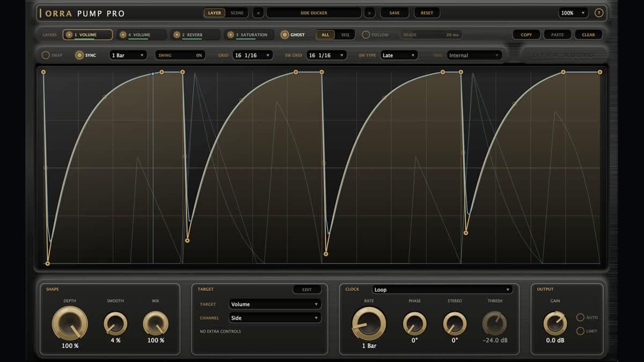Click the Mix 100 % value
This screenshot has width=644, height=362.
tap(156, 341)
